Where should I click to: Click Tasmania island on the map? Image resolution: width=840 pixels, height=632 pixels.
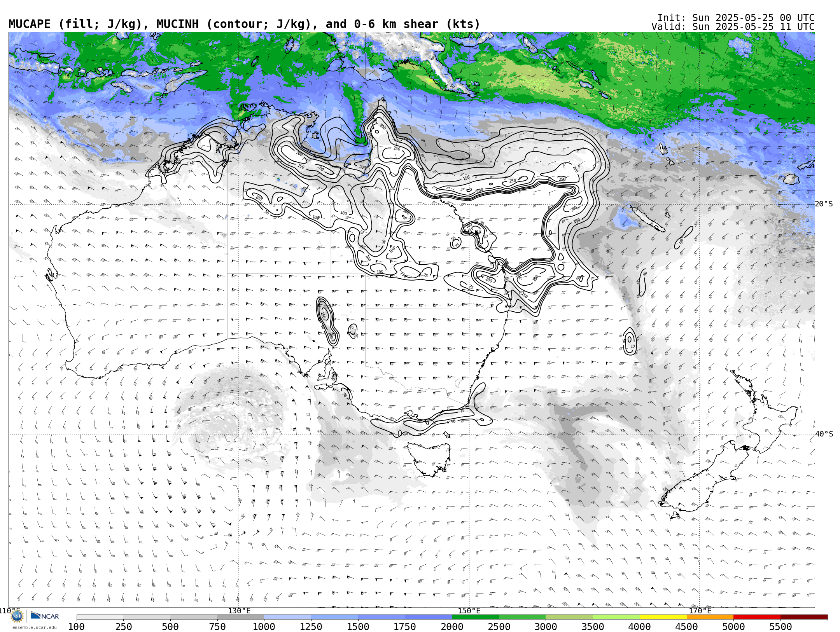pyautogui.click(x=430, y=459)
